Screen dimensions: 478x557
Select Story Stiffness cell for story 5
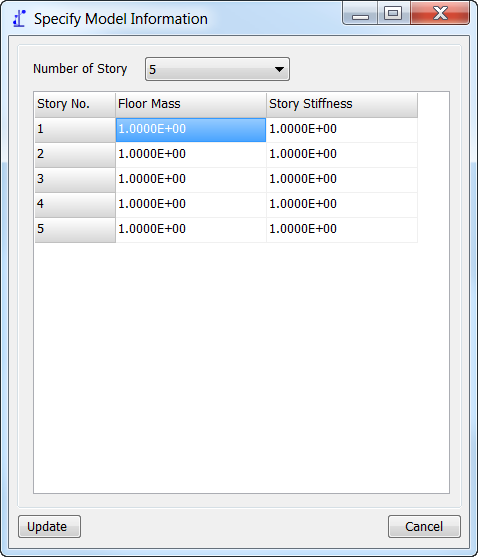[x=342, y=230]
